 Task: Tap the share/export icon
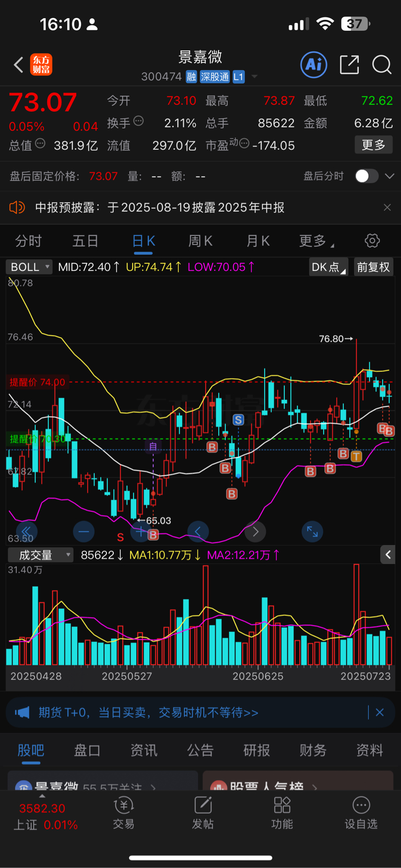point(349,65)
